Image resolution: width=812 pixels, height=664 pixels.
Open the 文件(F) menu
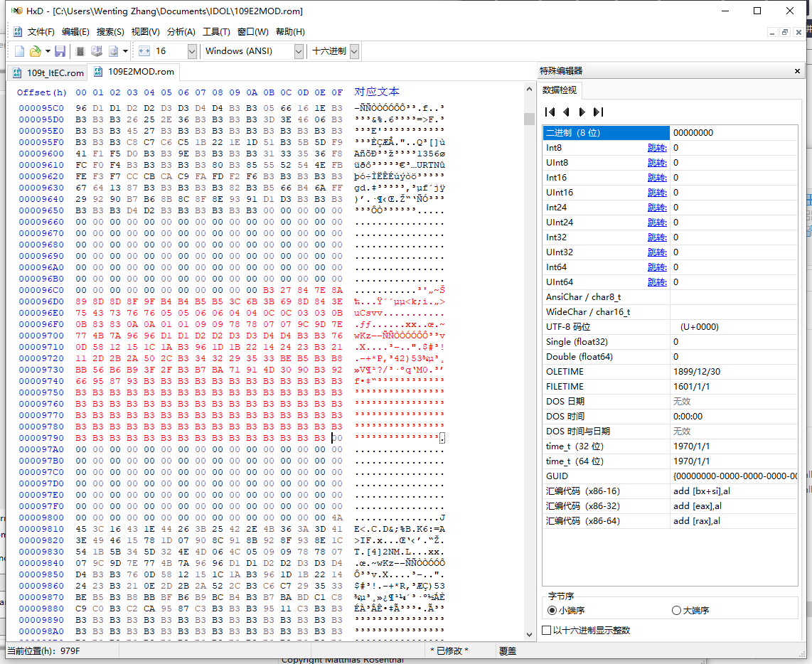(41, 31)
